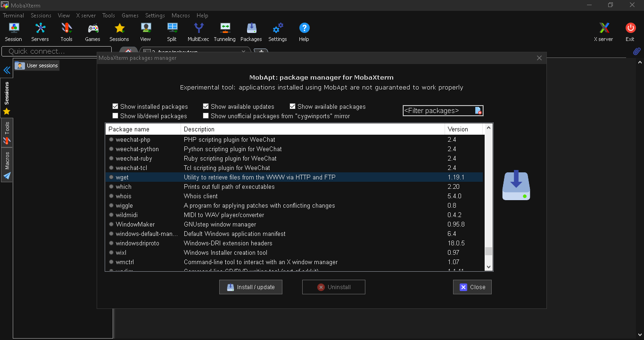Select the wget package row
The width and height of the screenshot is (644, 340).
[x=295, y=177]
